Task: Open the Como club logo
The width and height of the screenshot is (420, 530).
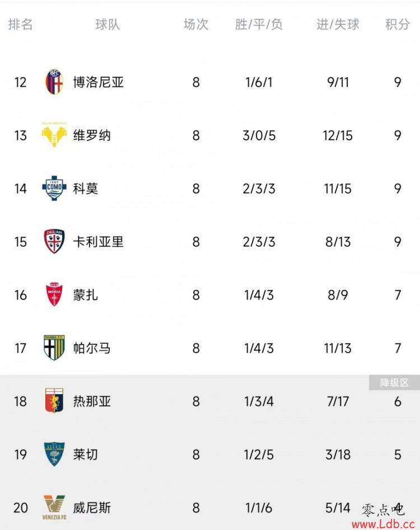Action: [x=54, y=189]
